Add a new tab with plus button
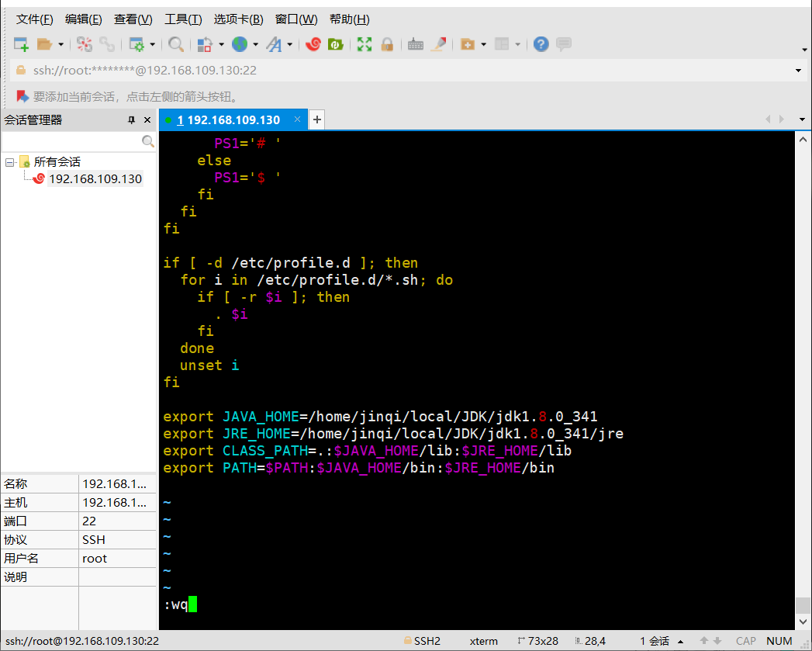This screenshot has width=812, height=651. tap(316, 119)
